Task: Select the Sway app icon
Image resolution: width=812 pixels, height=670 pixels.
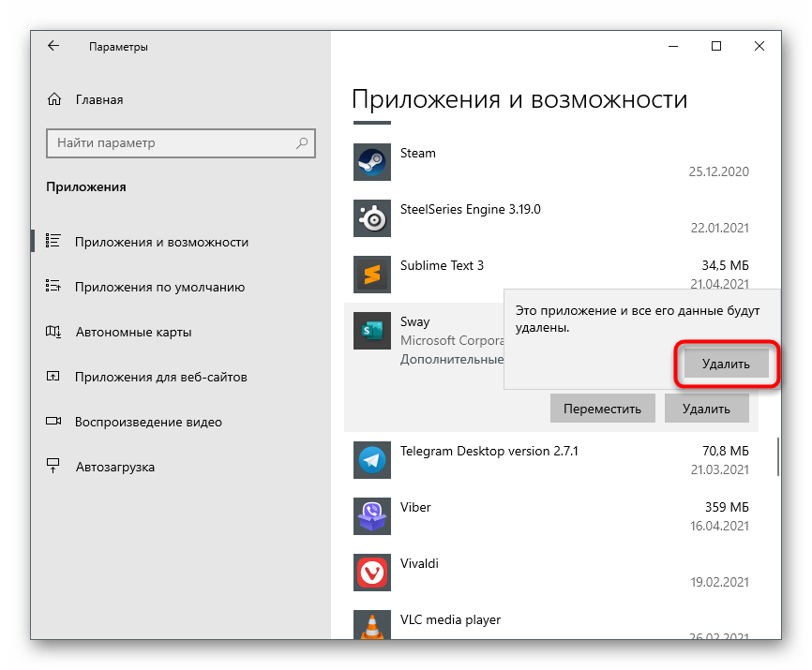Action: tap(372, 331)
